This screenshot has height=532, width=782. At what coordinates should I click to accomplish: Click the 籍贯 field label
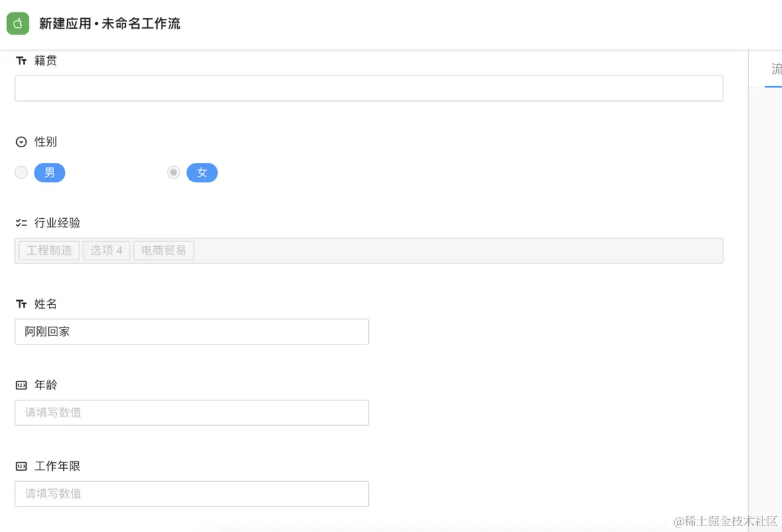pos(46,61)
